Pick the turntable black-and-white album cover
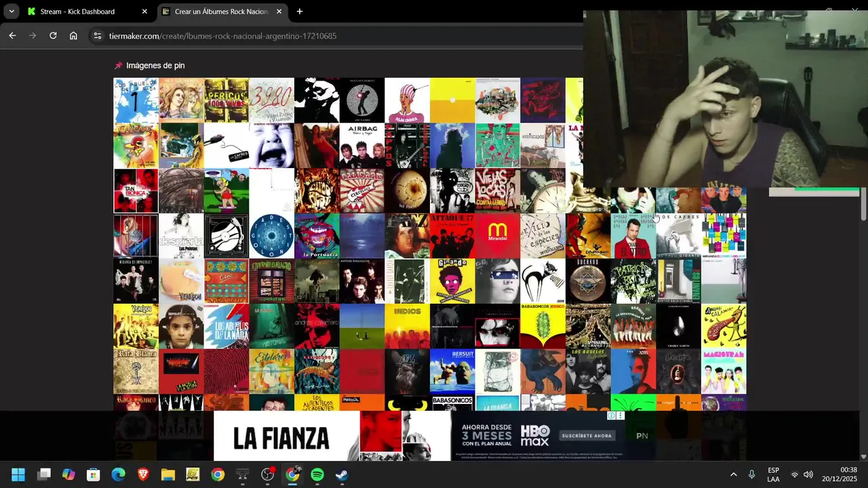868x488 pixels. point(226,236)
